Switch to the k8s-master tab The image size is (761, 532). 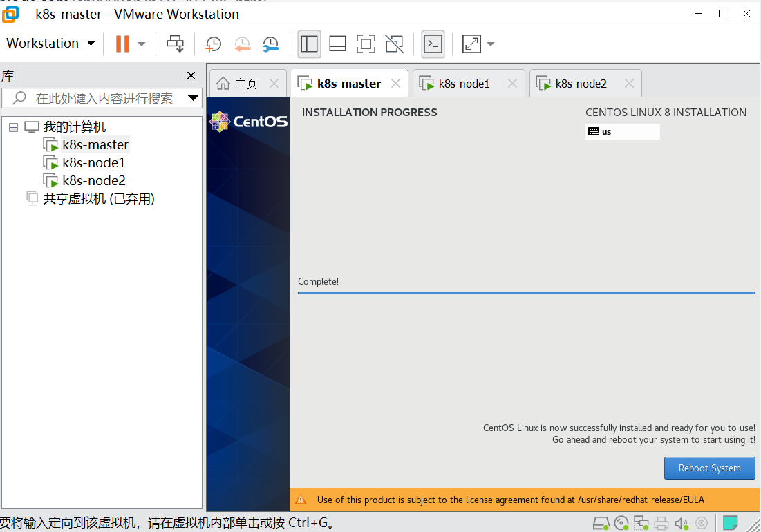point(349,84)
